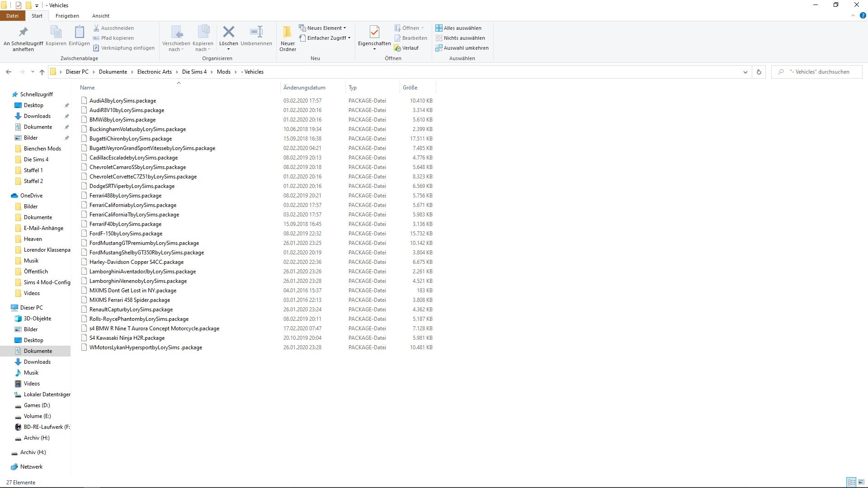Sort by Größe column header

pos(418,88)
